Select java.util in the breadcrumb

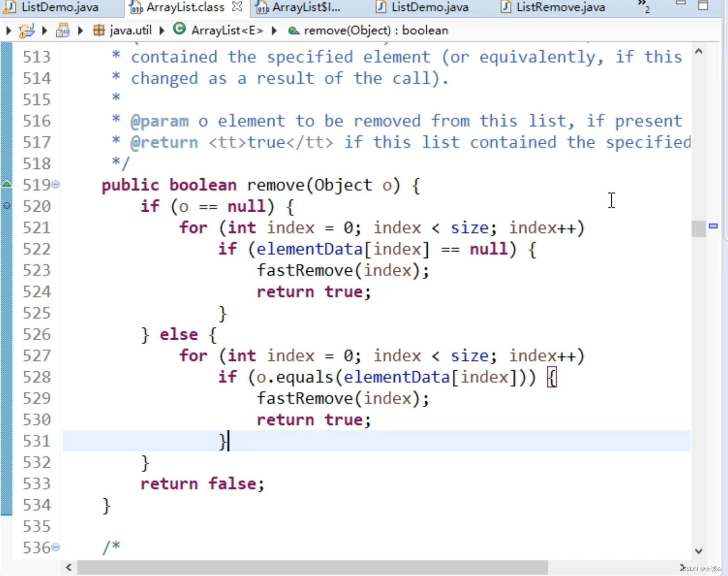131,31
